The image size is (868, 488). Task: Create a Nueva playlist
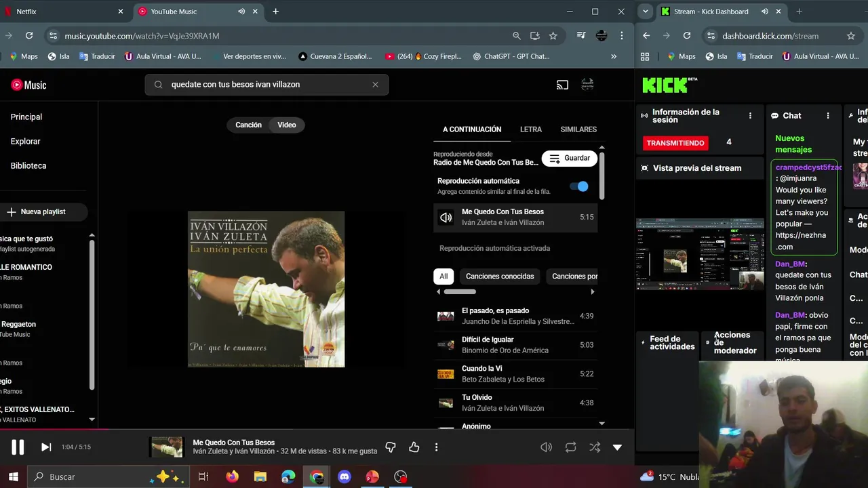pyautogui.click(x=42, y=211)
